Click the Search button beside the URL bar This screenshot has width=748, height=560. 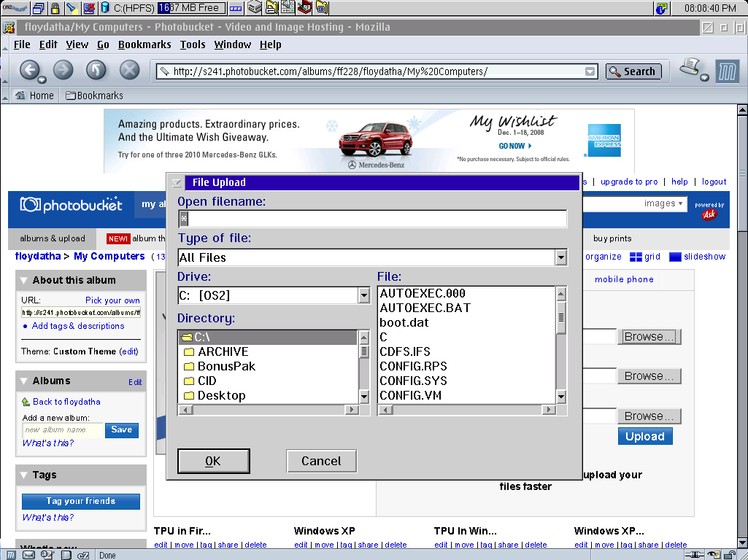633,71
